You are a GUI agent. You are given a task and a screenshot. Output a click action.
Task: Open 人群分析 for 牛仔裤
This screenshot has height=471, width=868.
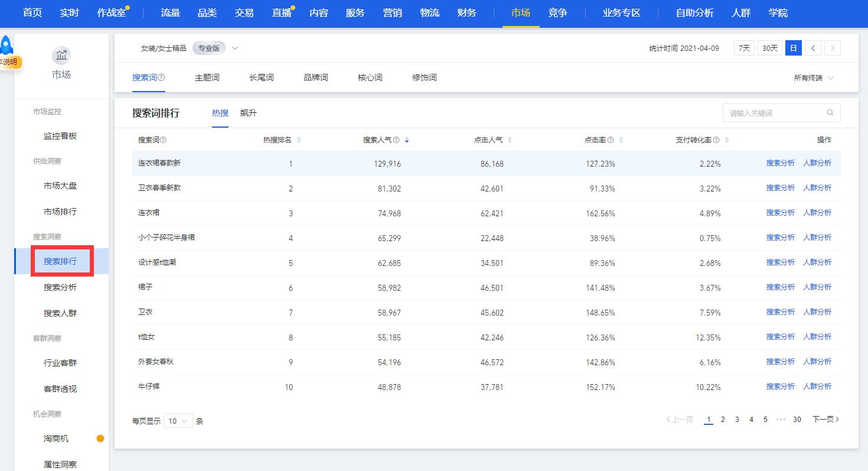point(818,386)
